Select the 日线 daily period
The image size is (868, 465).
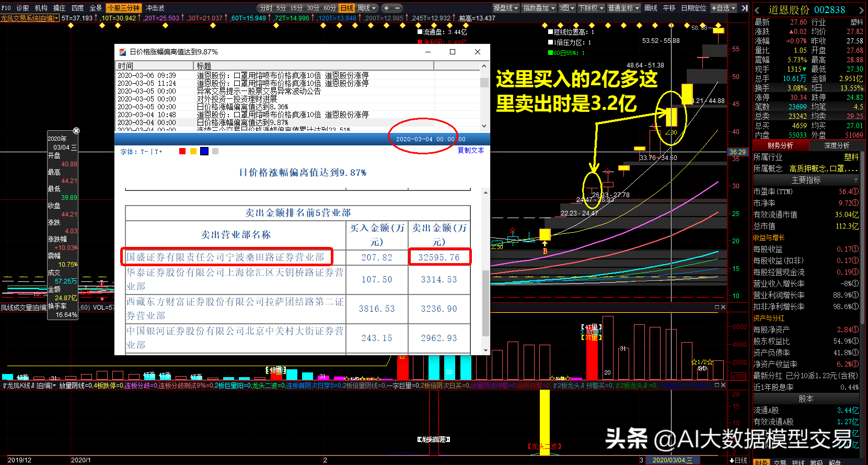point(347,8)
